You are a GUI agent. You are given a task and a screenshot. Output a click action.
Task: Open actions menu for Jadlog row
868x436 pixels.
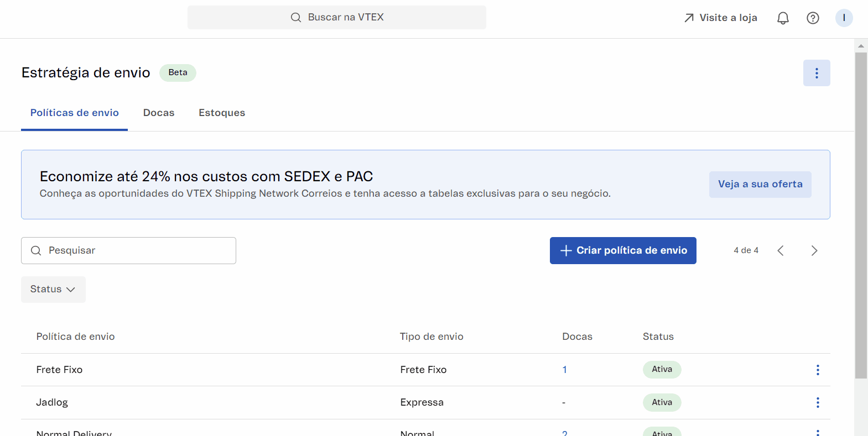point(818,402)
